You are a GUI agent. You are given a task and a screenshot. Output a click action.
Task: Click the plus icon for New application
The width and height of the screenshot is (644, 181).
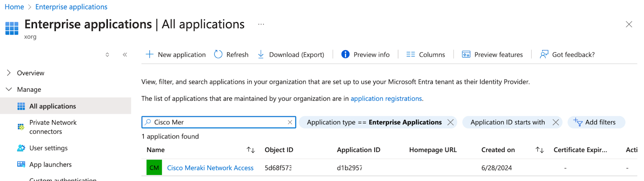point(149,54)
